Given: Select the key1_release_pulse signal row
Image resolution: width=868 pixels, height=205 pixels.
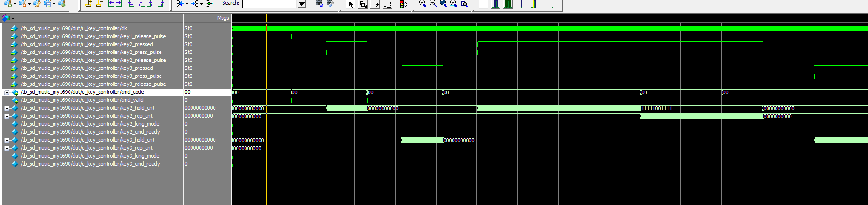Looking at the screenshot, I should (93, 36).
